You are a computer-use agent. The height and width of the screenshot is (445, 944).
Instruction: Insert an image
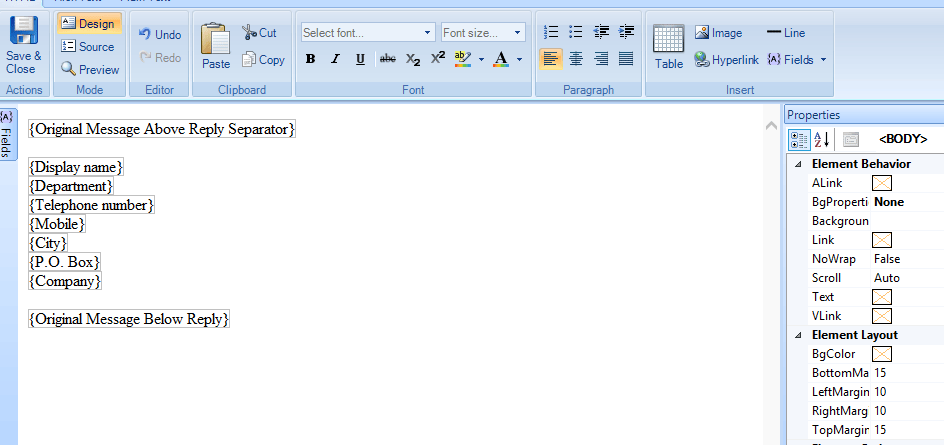point(718,33)
